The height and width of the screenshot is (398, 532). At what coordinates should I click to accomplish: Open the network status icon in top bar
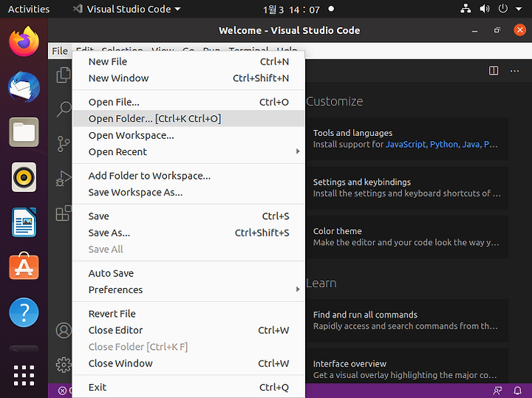tap(465, 9)
